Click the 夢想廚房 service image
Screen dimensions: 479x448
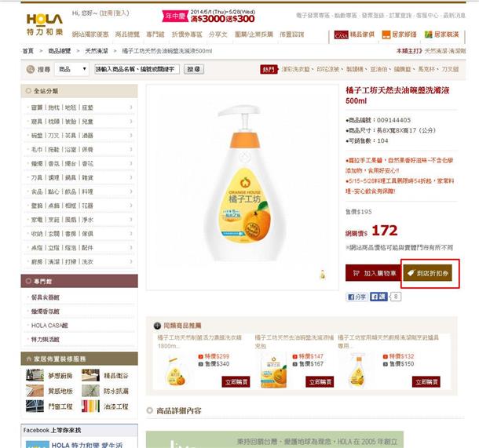click(x=35, y=375)
